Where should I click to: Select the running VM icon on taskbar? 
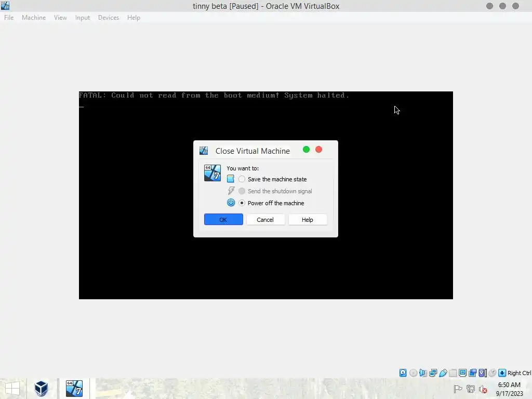click(x=74, y=389)
